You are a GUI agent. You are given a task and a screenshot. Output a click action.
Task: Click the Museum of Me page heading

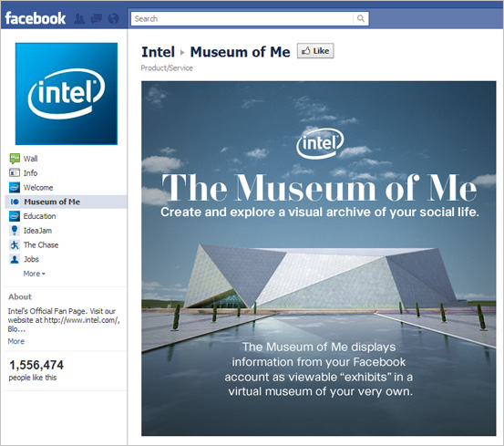[240, 52]
